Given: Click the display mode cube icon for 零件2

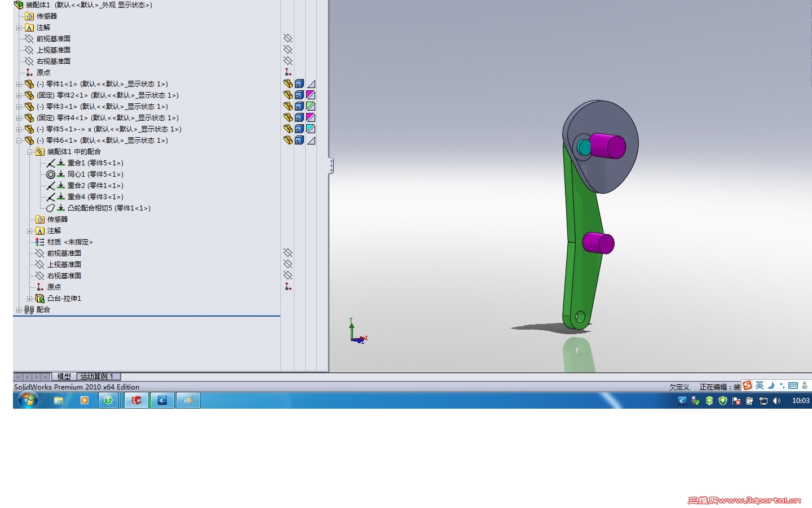Looking at the screenshot, I should [299, 95].
